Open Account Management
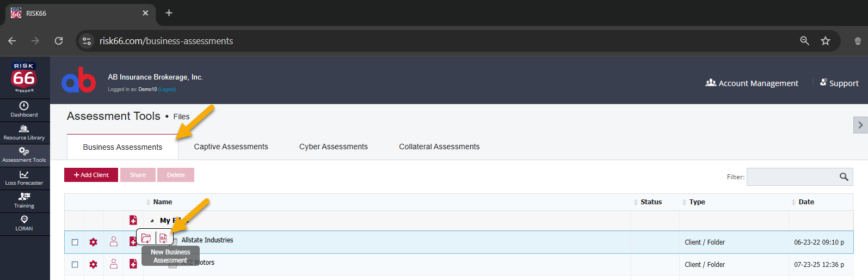This screenshot has height=280, width=868. [x=752, y=83]
